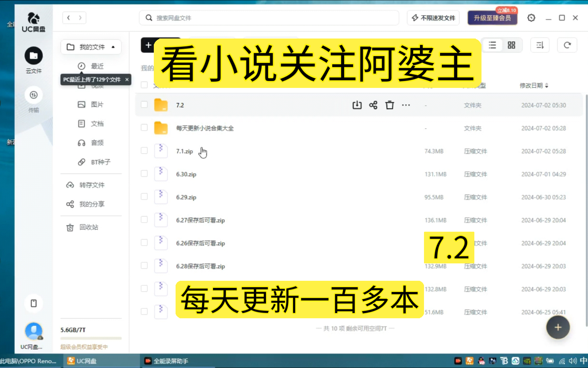
Task: Delete the 7.2 folder
Action: tap(390, 105)
